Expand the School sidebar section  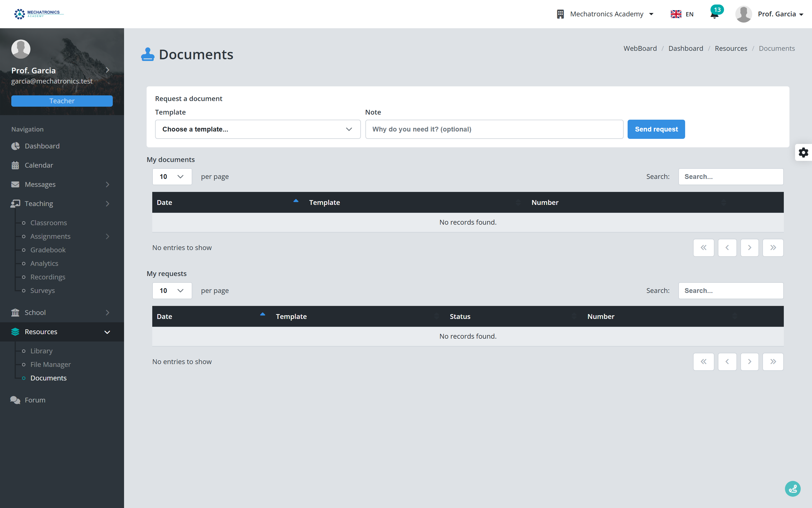coord(62,312)
